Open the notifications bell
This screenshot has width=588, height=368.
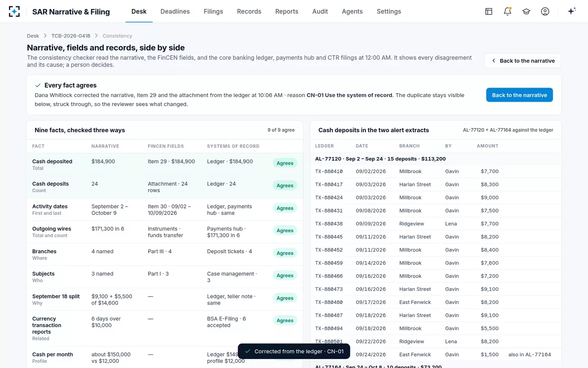tap(508, 11)
